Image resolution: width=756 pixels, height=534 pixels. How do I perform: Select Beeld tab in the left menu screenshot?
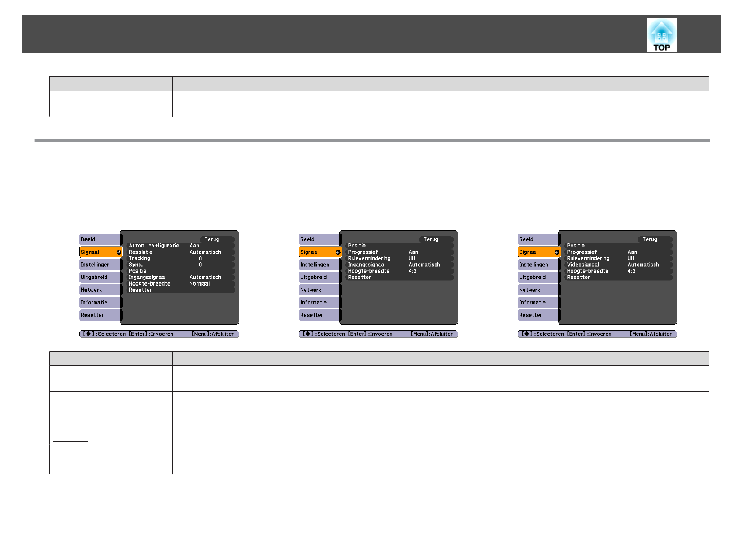pyautogui.click(x=100, y=239)
